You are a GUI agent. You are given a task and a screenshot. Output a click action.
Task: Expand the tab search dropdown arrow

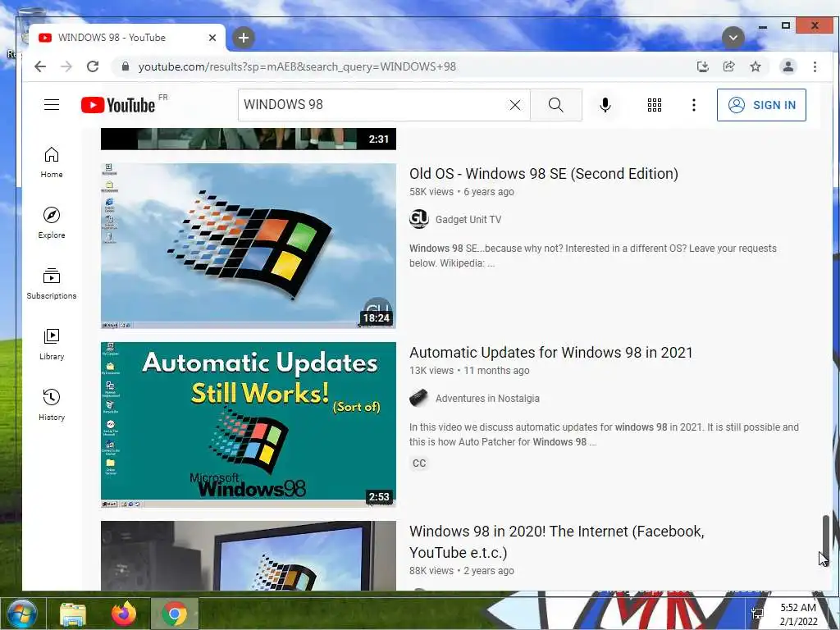coord(733,38)
